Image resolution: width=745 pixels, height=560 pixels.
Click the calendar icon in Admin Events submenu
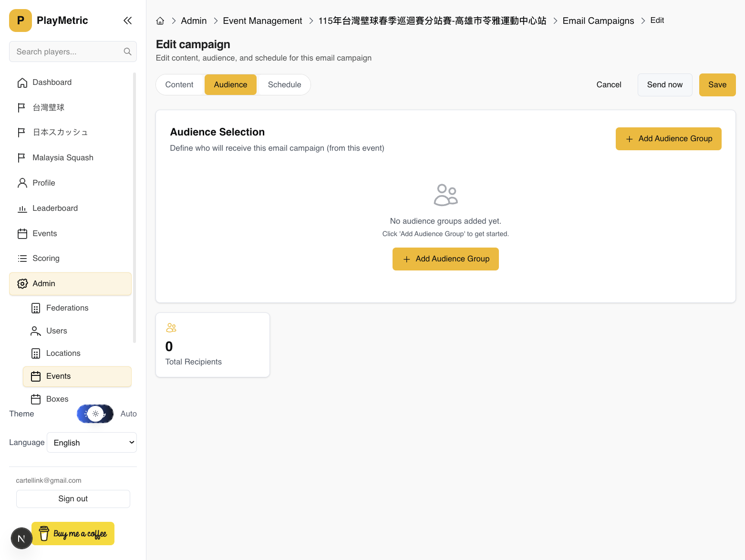pyautogui.click(x=36, y=376)
